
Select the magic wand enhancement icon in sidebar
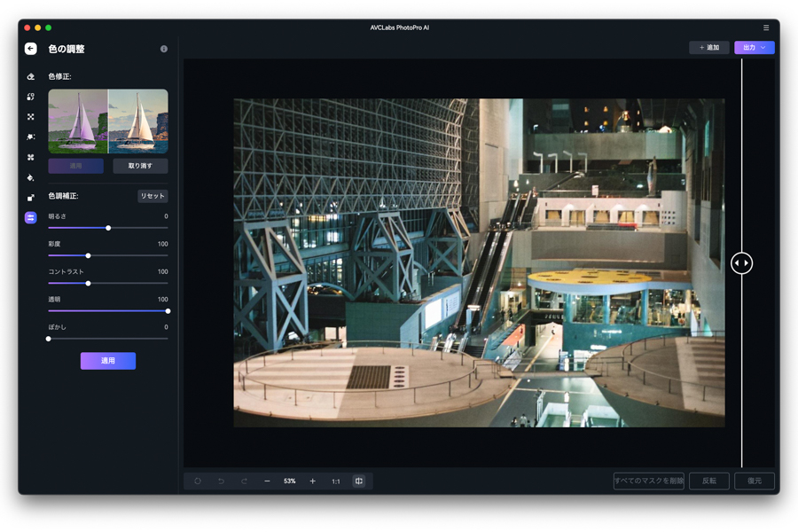(28, 136)
